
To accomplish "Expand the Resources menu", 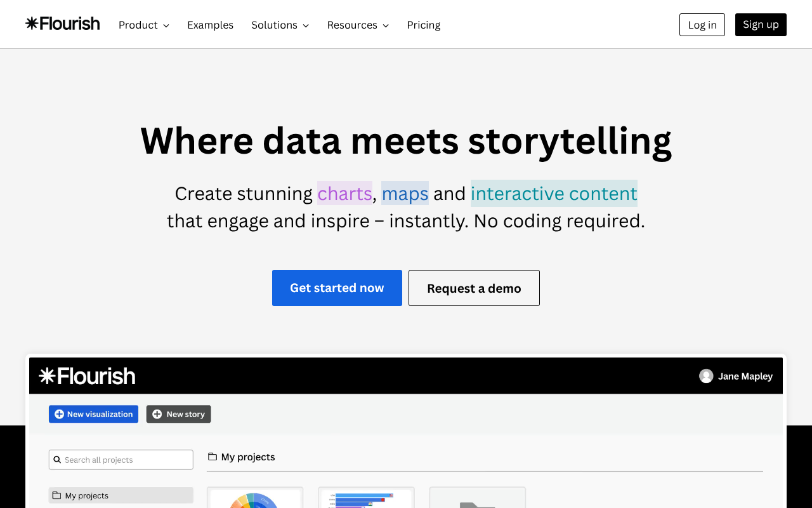I will pyautogui.click(x=358, y=25).
